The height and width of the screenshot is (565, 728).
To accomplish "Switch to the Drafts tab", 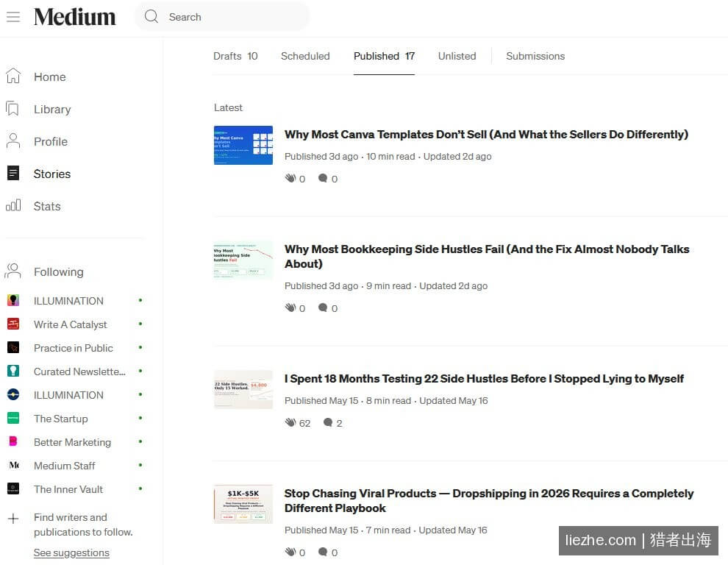I will 235,56.
